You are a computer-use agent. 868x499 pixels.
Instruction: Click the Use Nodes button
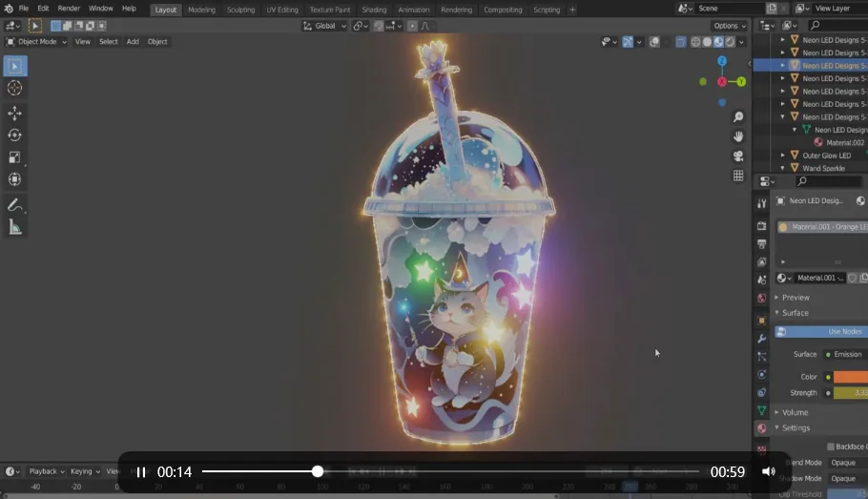tap(822, 332)
